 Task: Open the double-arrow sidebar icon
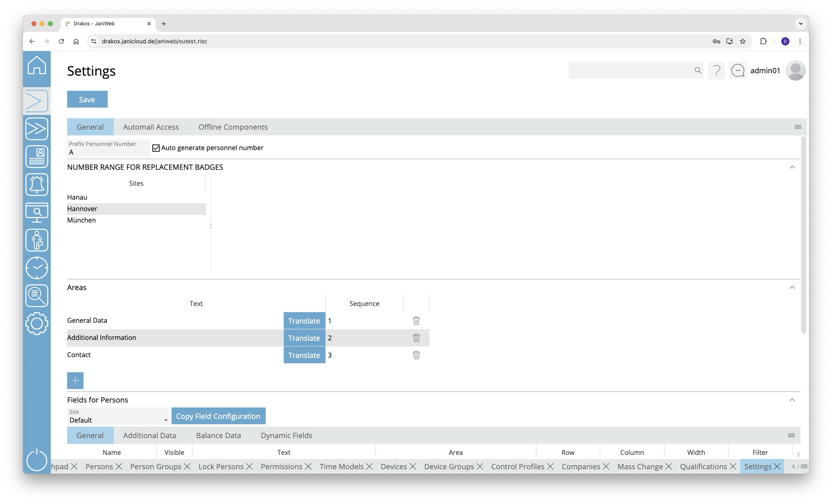tap(37, 129)
